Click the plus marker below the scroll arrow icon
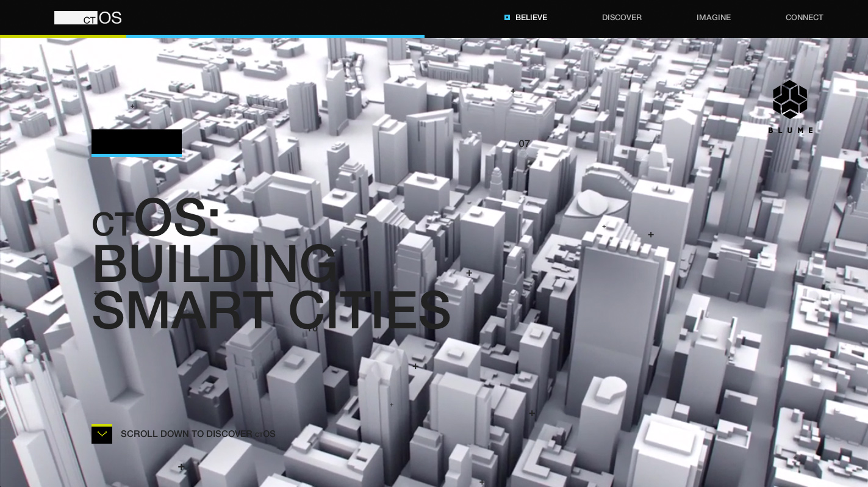Image resolution: width=868 pixels, height=487 pixels. [x=181, y=467]
